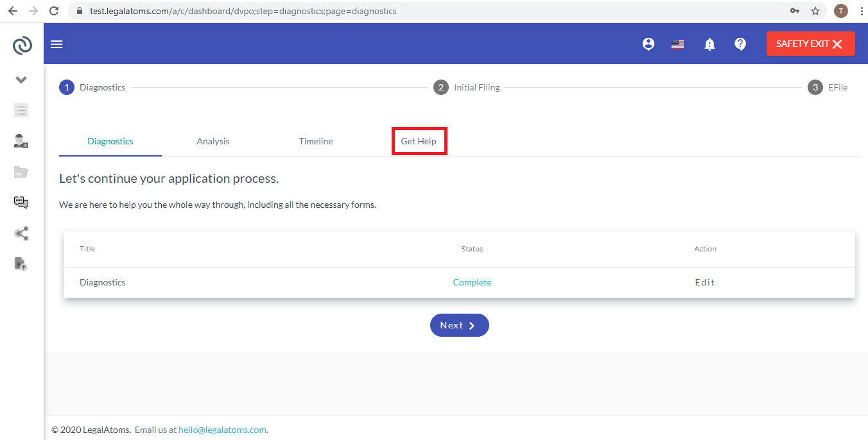The image size is (868, 440).
Task: Click the Status column header
Action: click(472, 249)
